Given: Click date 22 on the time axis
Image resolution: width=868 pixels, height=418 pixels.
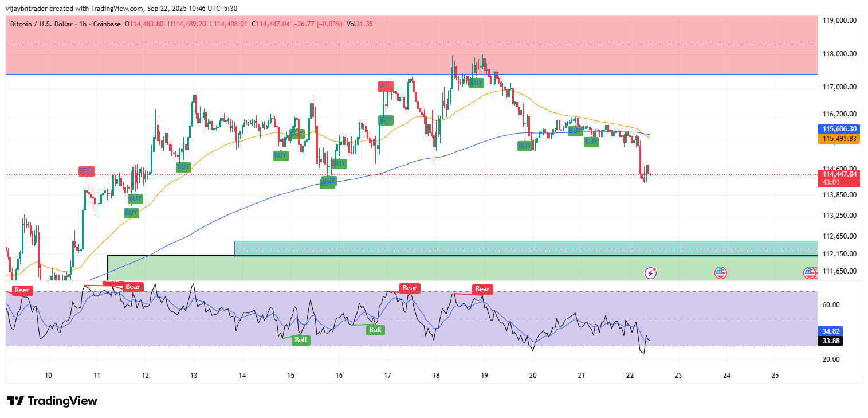Looking at the screenshot, I should click(630, 376).
